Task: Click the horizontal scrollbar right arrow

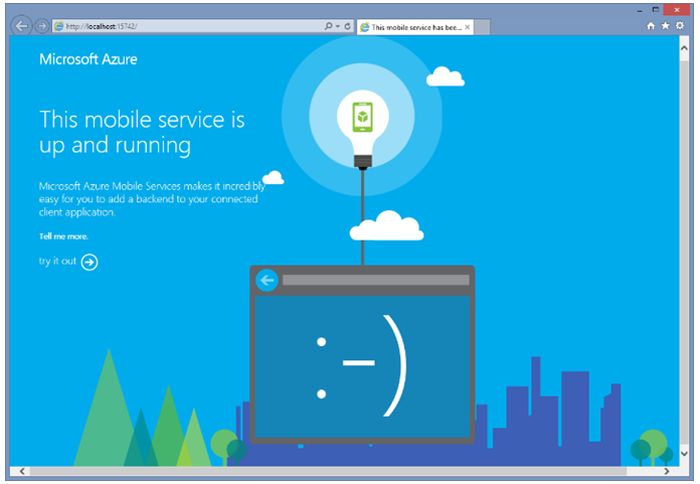Action: click(667, 471)
